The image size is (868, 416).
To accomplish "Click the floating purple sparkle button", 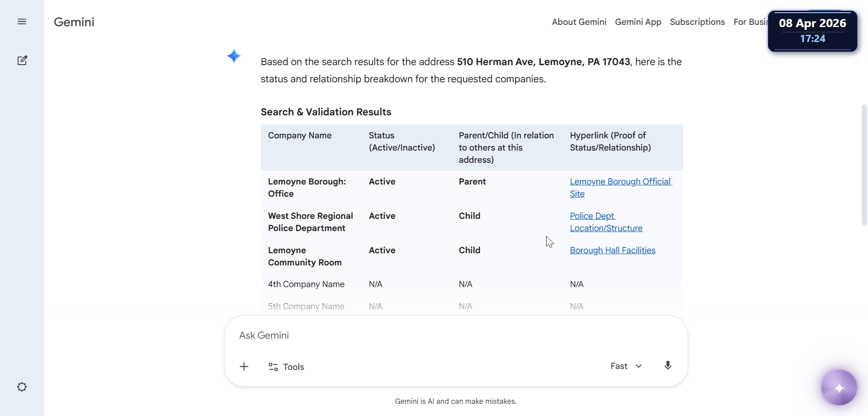I will point(839,388).
